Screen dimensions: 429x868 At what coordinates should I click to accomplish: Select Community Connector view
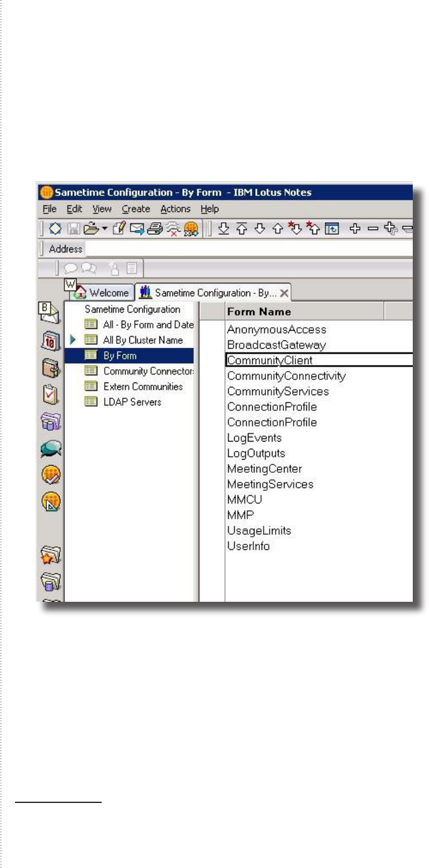(139, 371)
